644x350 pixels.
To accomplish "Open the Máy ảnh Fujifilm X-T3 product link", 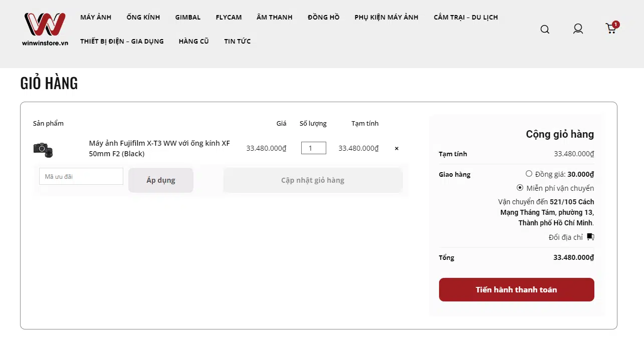I will 159,148.
